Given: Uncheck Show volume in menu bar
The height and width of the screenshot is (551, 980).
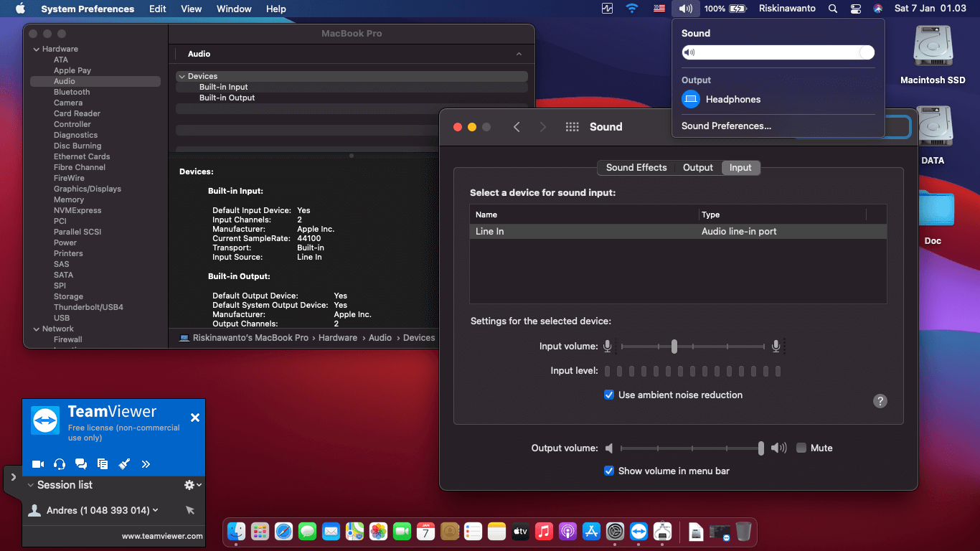Looking at the screenshot, I should coord(609,471).
